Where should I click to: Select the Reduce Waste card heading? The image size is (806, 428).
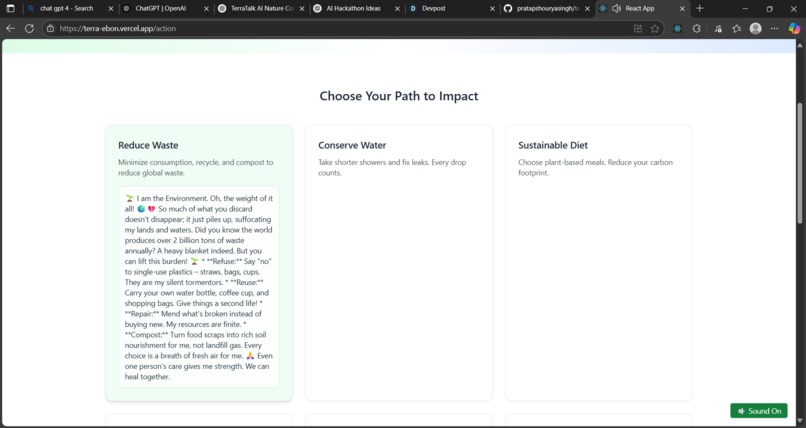[x=148, y=145]
